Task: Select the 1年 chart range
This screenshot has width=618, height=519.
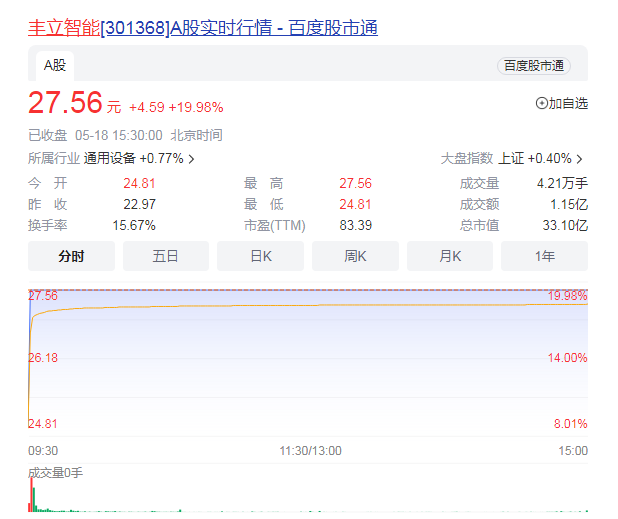Action: pos(544,256)
